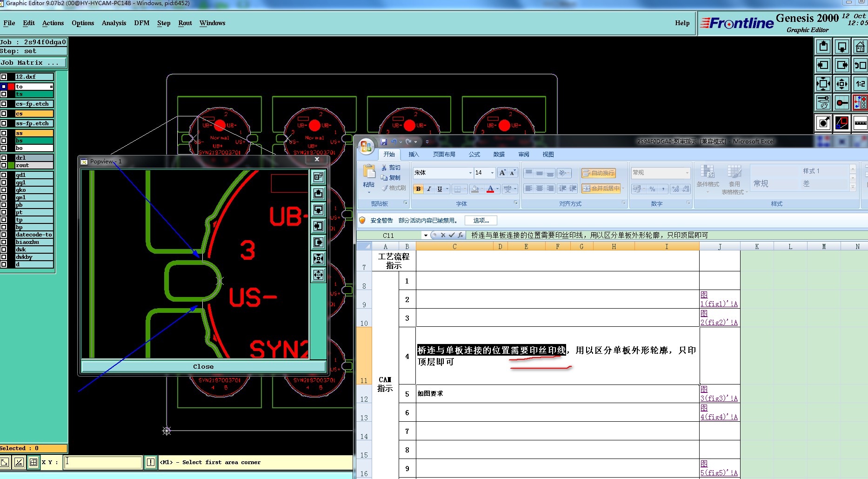Toggle the checkbox for the cs layer
Screen dimensions: 868x479
[x=4, y=114]
